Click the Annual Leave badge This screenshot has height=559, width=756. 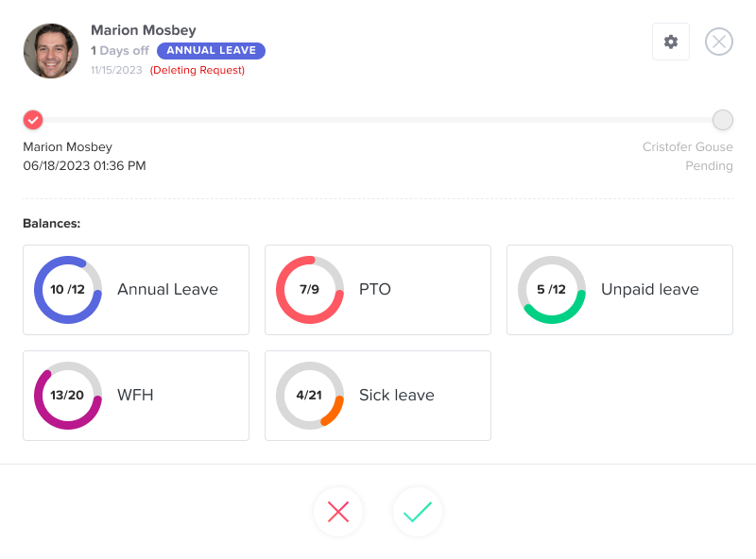(x=211, y=51)
